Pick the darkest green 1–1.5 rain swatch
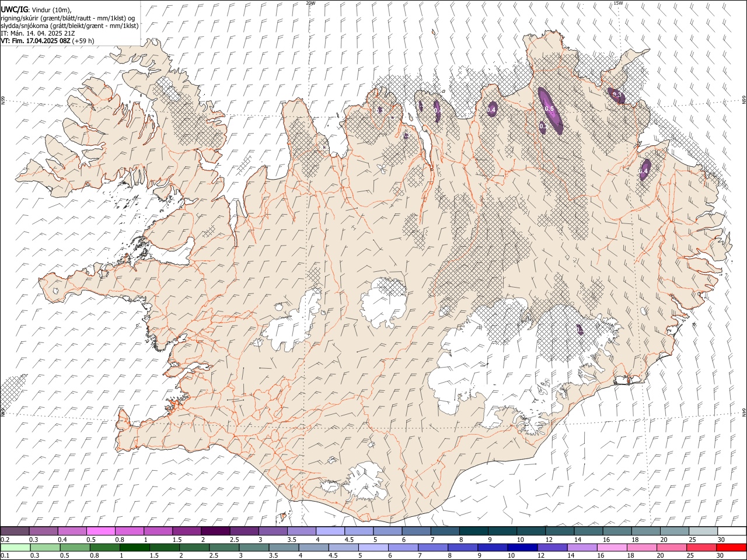747x560 pixels. (135, 547)
